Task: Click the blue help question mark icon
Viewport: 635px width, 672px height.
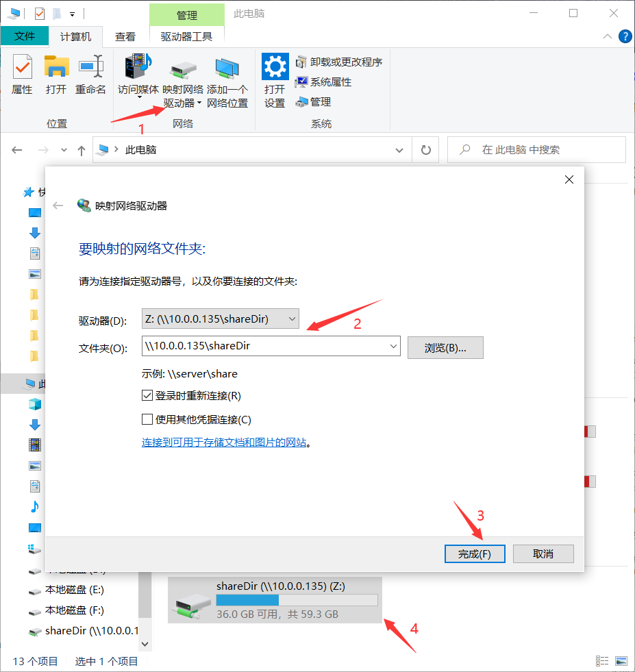Action: 625,36
